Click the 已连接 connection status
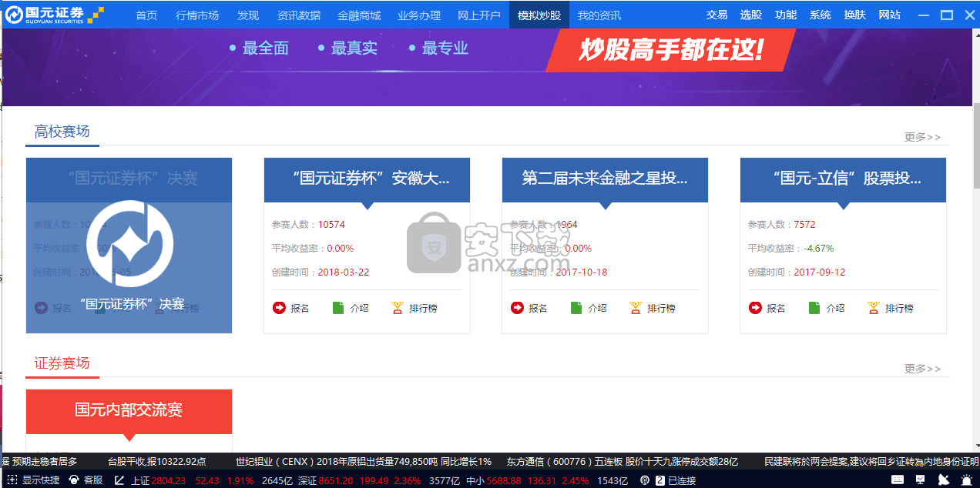 pyautogui.click(x=682, y=480)
